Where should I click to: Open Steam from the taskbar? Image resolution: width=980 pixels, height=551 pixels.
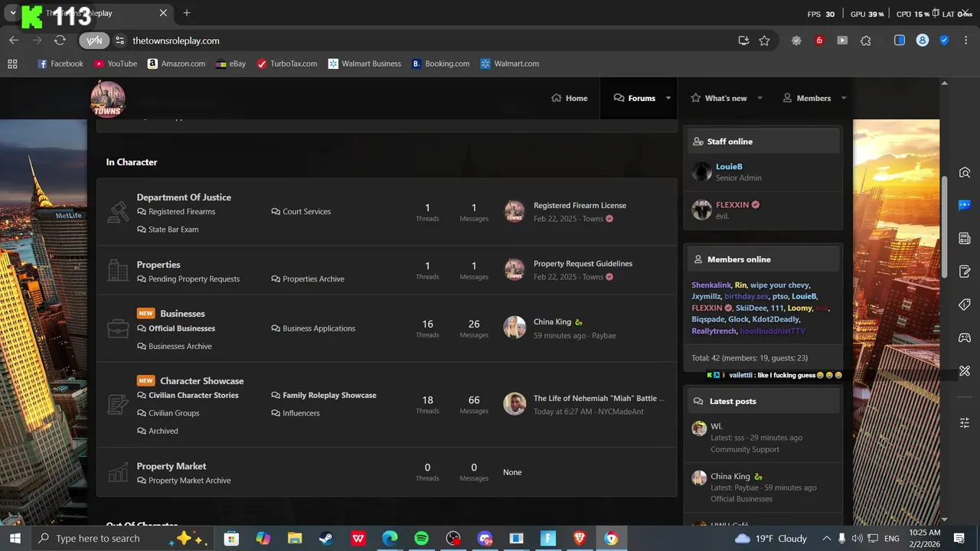[326, 539]
